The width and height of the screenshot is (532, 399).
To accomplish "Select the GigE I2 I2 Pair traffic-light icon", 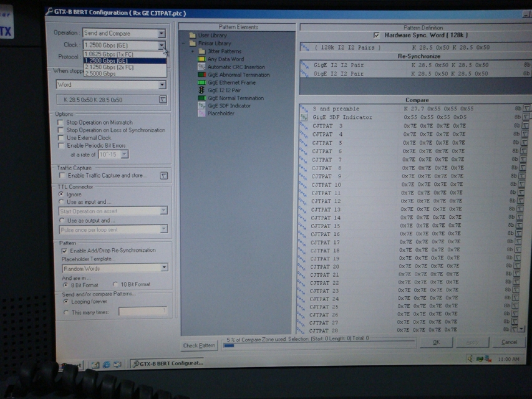I will tap(201, 90).
